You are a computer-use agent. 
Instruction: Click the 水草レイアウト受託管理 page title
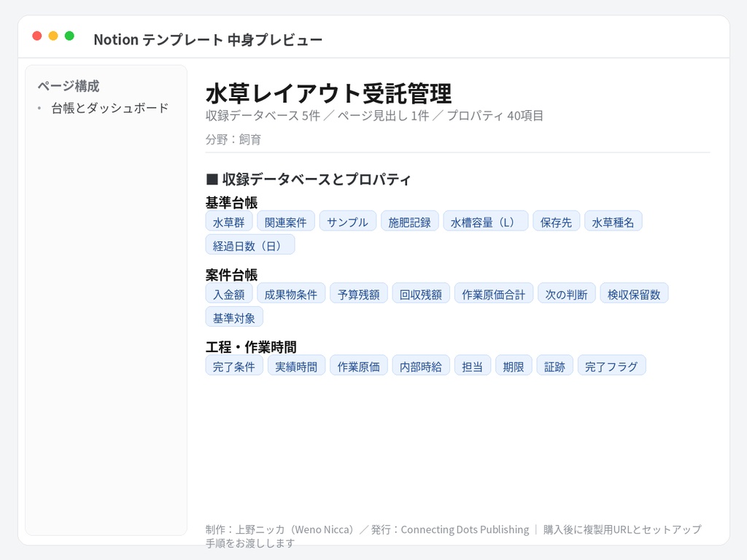point(329,93)
